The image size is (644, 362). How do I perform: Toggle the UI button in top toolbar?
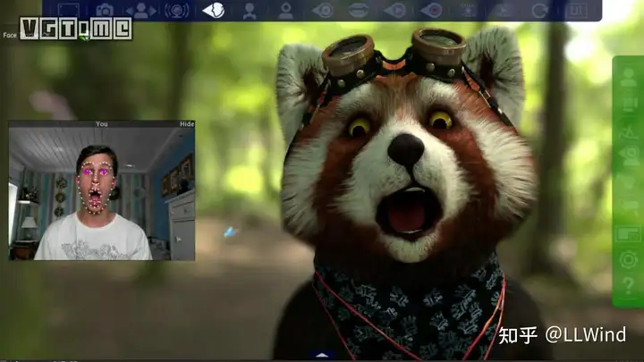576,10
